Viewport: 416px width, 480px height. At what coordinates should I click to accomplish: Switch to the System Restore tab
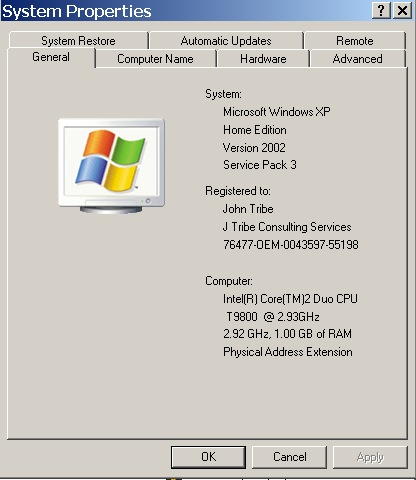[x=78, y=41]
